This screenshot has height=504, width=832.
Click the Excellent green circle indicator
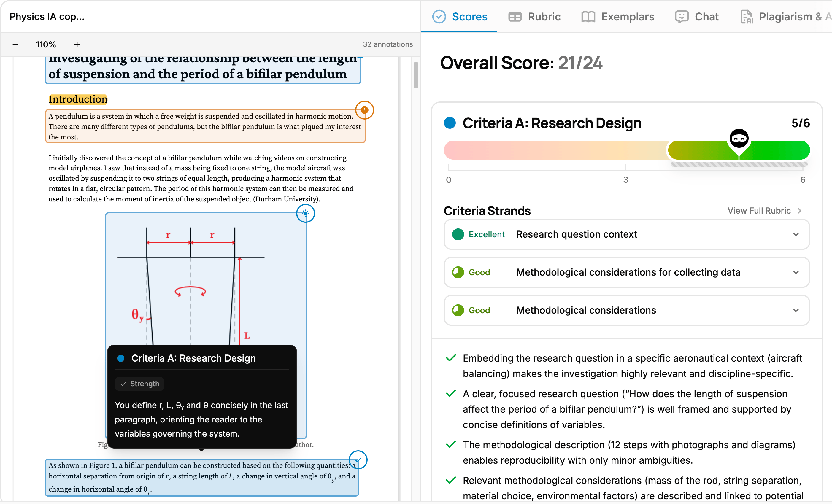click(x=458, y=234)
